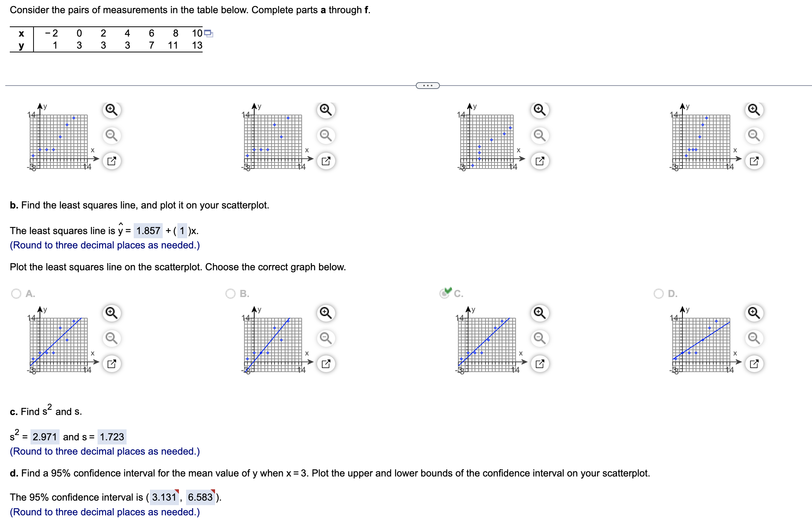Zoom in on the first scatterplot option

(x=111, y=110)
